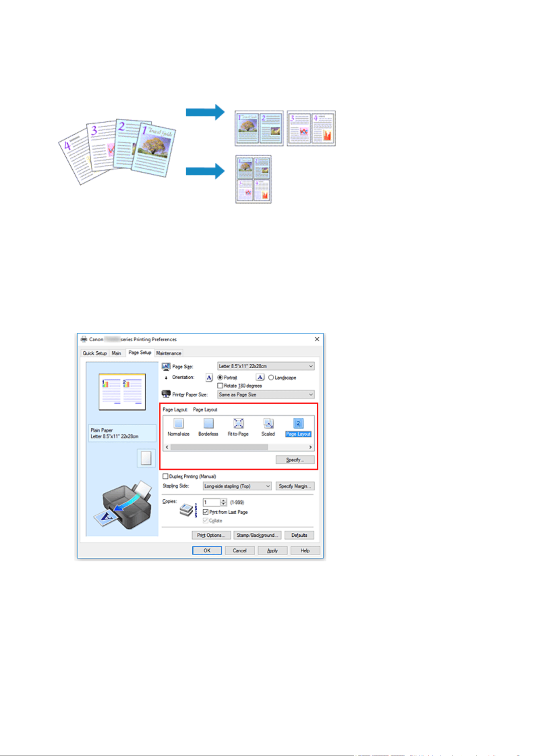
Task: Open the Printer Paper Size dropdown
Action: pos(266,395)
